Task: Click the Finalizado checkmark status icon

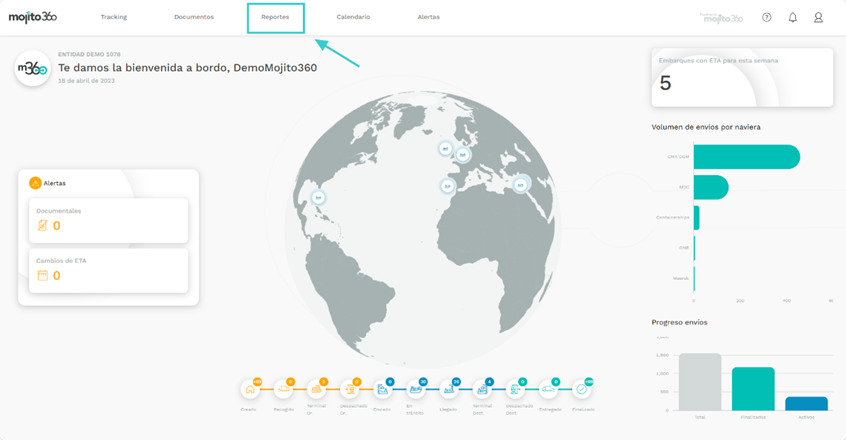Action: (582, 389)
